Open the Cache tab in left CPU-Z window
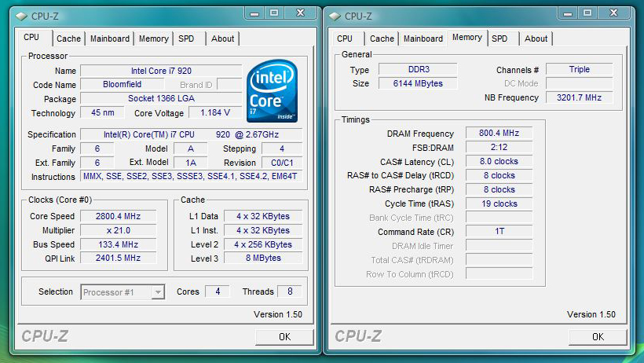Screen dimensions: 644x363 (x=68, y=38)
